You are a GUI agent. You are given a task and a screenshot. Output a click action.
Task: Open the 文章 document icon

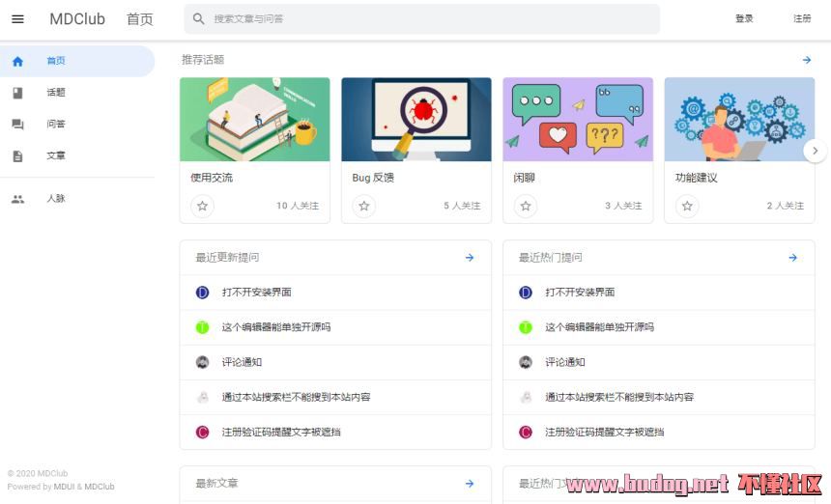pyautogui.click(x=17, y=156)
